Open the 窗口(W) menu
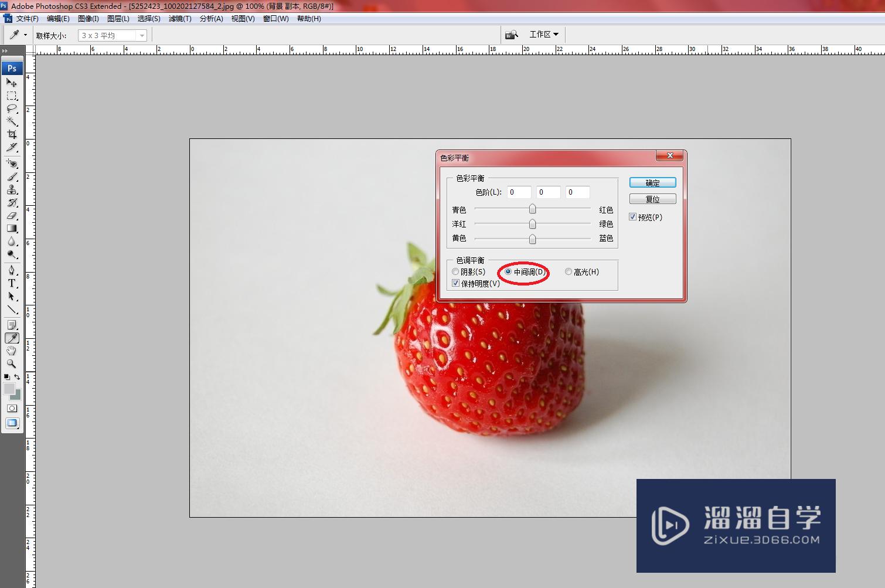Image resolution: width=885 pixels, height=588 pixels. [x=275, y=19]
